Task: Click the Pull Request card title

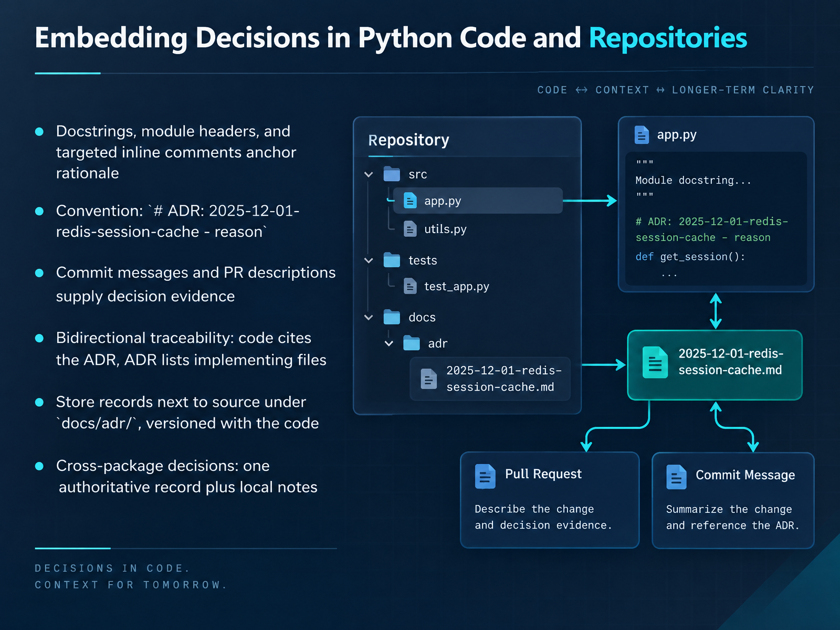Action: point(543,474)
